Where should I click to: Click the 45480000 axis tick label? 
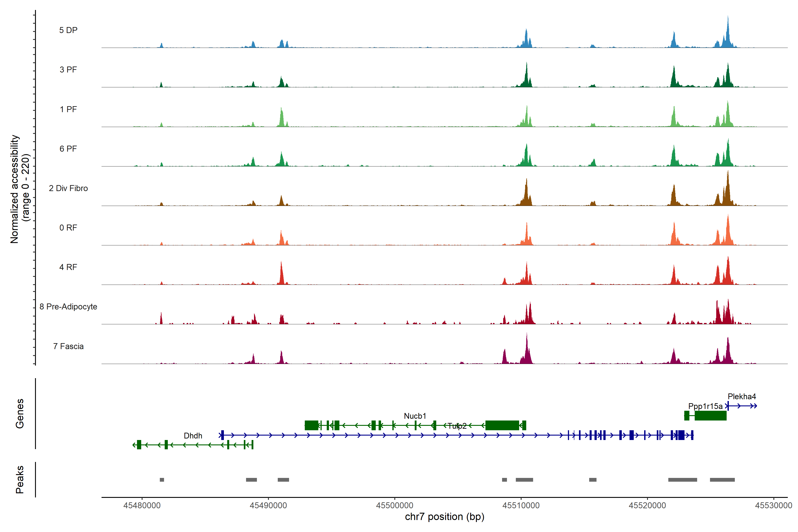tap(142, 506)
